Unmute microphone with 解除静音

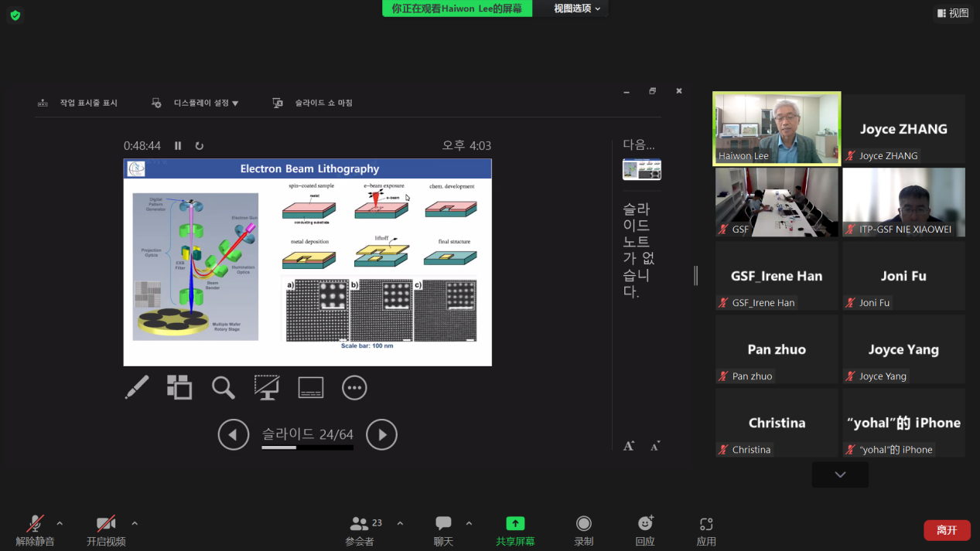click(x=35, y=530)
